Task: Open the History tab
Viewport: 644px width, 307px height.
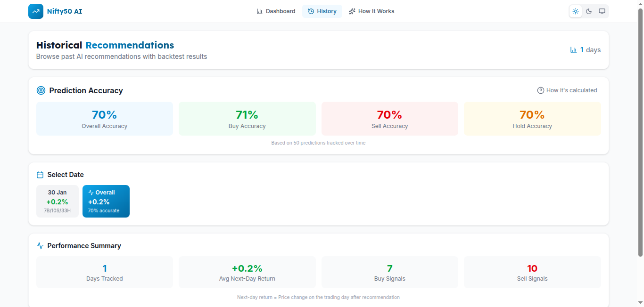Action: 322,11
